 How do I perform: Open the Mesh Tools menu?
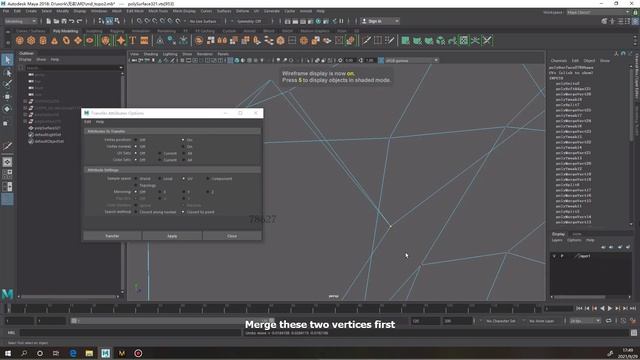click(x=158, y=11)
